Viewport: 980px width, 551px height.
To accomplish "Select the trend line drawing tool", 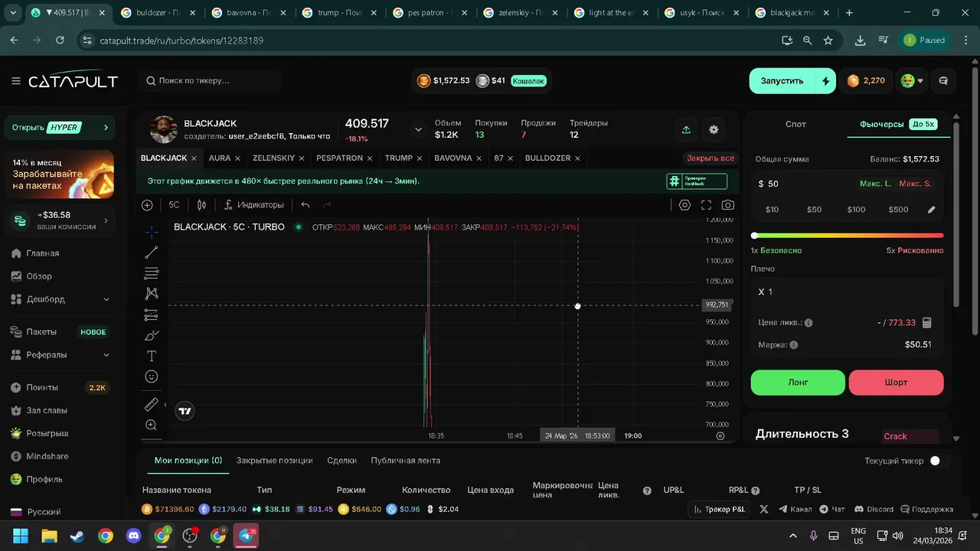I will pos(152,253).
